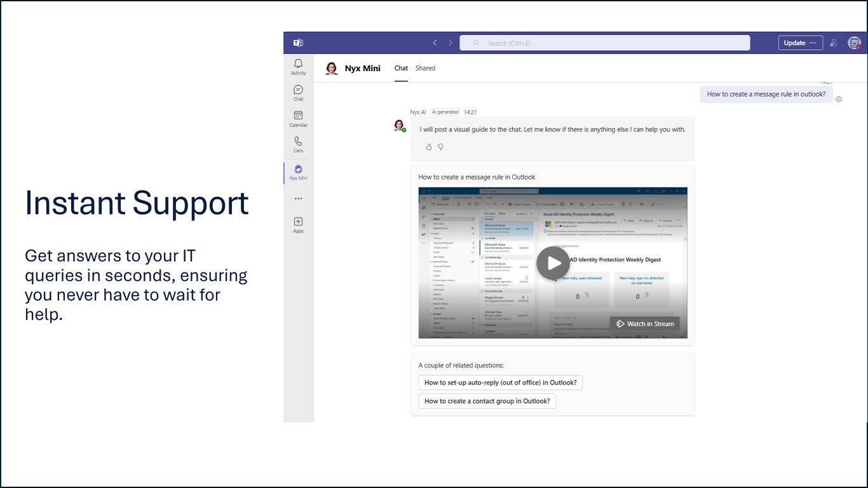
Task: Select auto-reply out of office question
Action: tap(501, 383)
